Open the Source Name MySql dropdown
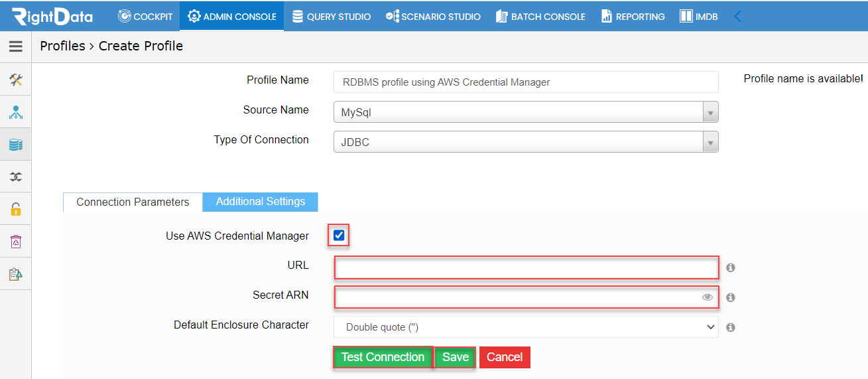The height and width of the screenshot is (379, 868). (x=526, y=112)
